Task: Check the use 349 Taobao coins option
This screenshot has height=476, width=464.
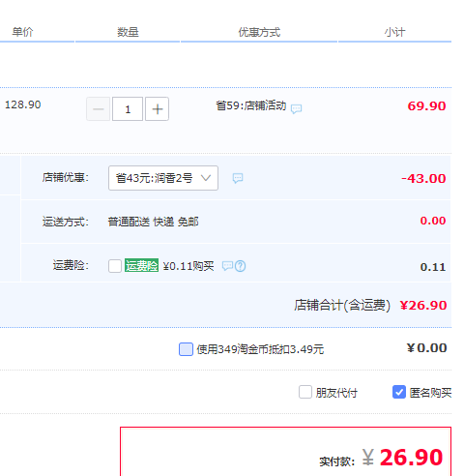Action: click(186, 349)
